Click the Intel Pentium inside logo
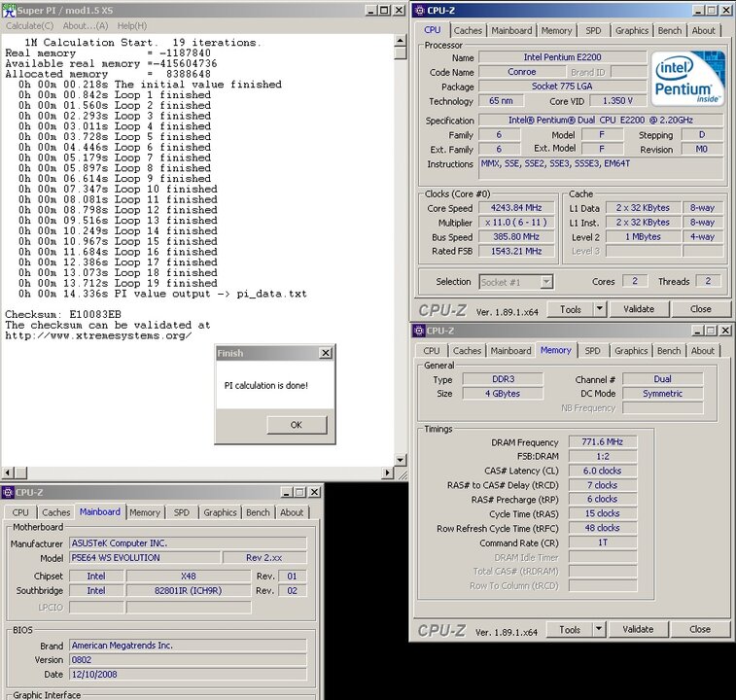The image size is (736, 700). pyautogui.click(x=688, y=78)
